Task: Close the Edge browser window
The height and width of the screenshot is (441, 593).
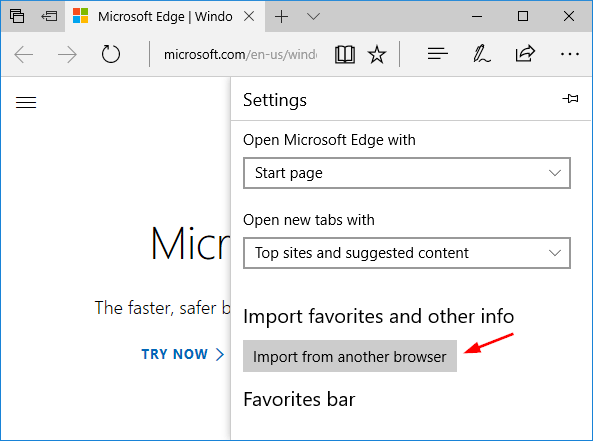Action: tap(569, 16)
